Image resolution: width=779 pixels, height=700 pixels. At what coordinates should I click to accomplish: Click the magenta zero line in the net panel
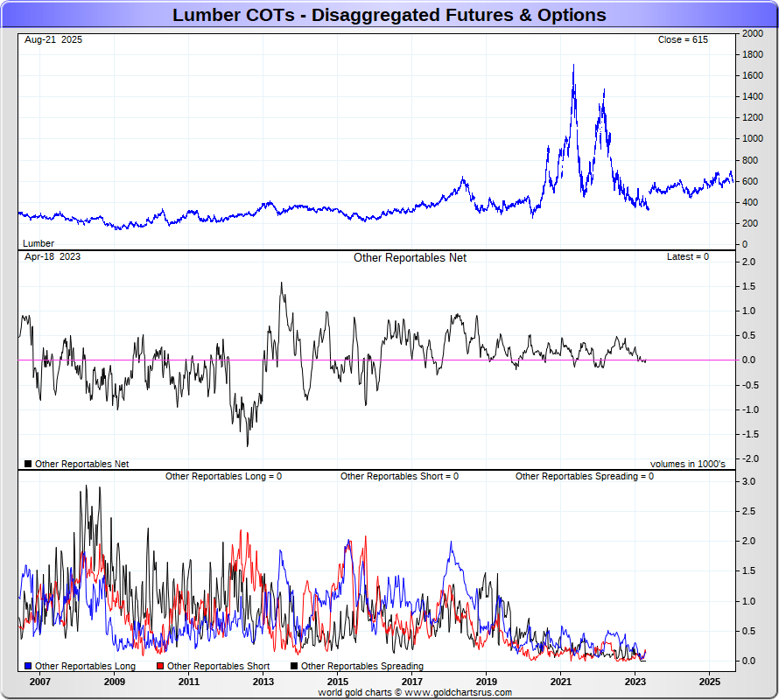[x=377, y=360]
